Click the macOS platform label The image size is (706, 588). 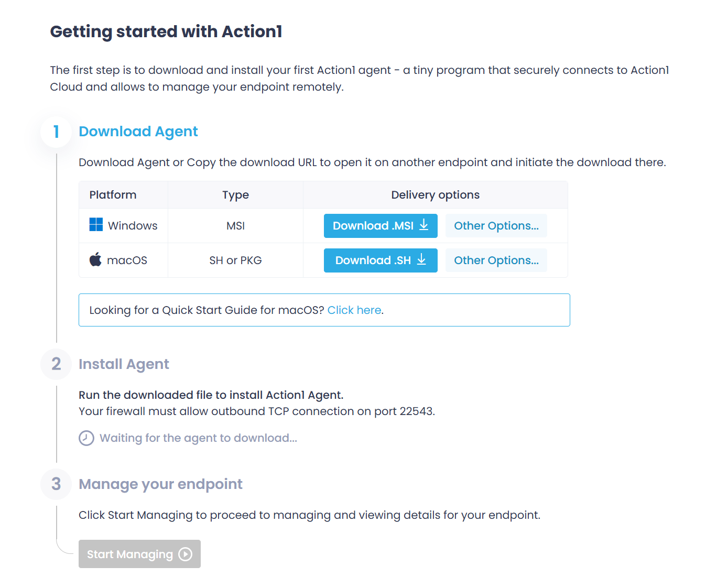coord(127,260)
